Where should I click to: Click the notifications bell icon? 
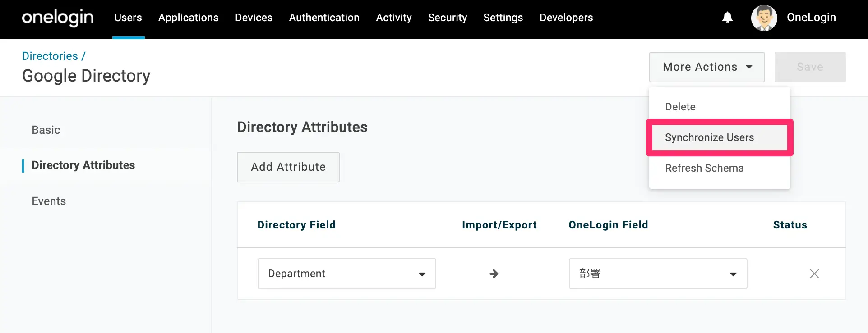(727, 18)
